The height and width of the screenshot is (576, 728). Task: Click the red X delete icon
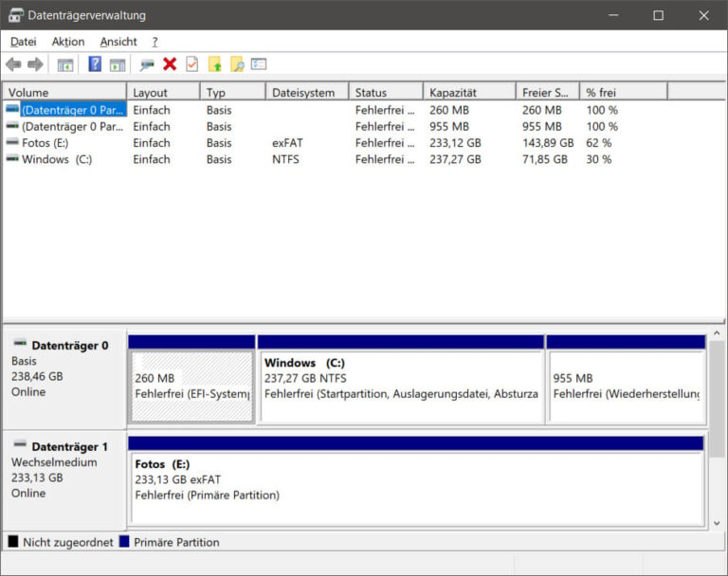(170, 64)
